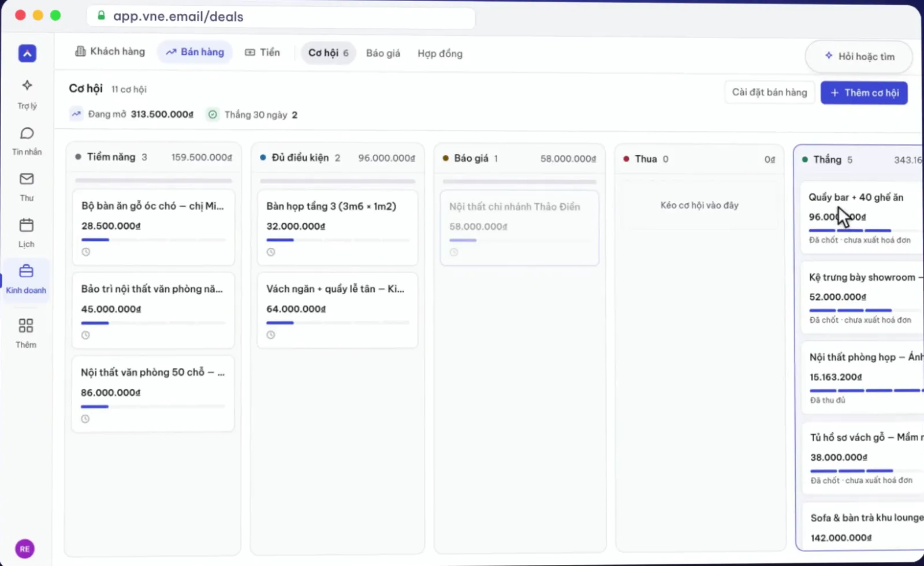Click Thêm cơ hội button
Viewport: 924px width, 566px height.
(x=864, y=93)
